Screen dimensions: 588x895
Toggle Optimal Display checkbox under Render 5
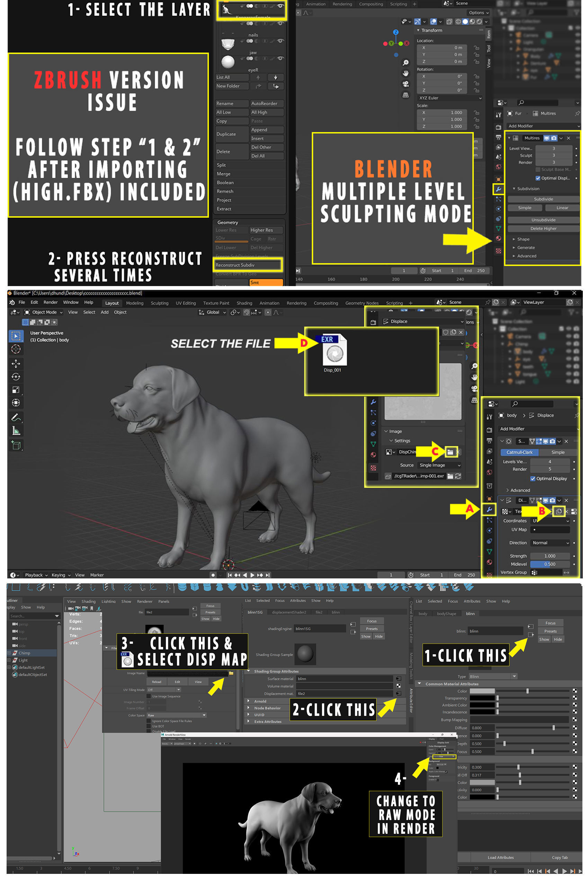532,478
